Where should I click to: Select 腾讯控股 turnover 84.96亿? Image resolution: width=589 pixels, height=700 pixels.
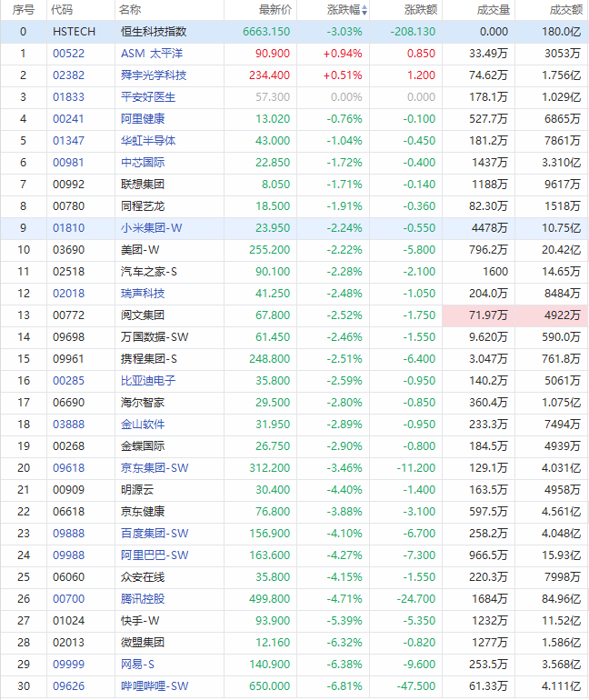[562, 599]
